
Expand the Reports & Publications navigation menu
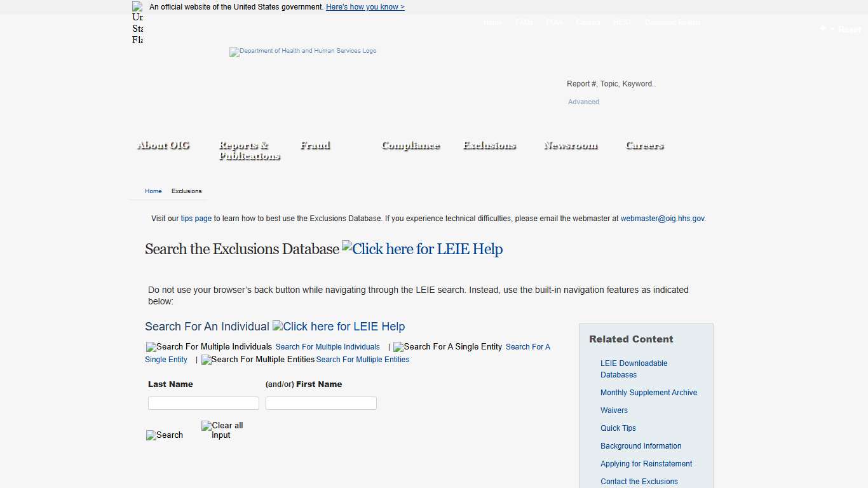point(248,151)
